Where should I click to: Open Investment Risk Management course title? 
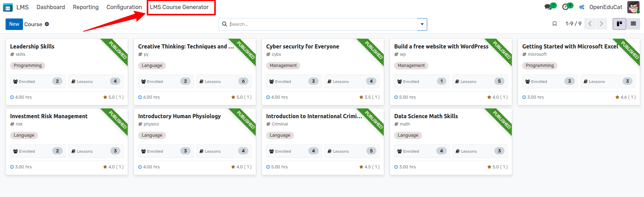click(x=49, y=116)
